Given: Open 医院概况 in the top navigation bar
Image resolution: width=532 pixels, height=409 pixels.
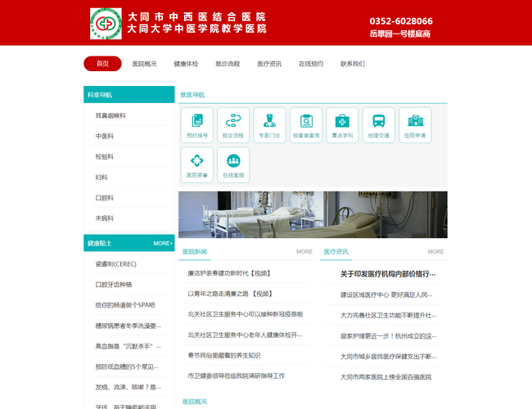Looking at the screenshot, I should coord(144,64).
